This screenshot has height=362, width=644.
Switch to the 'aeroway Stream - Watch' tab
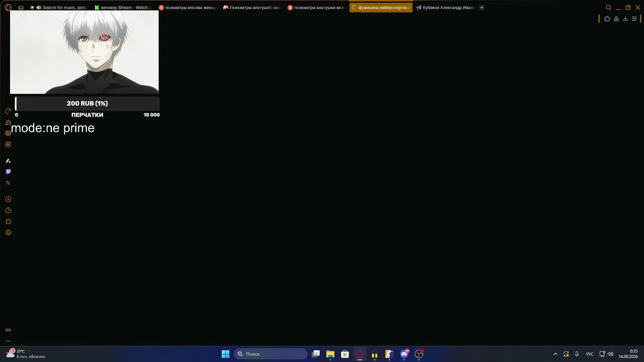click(123, 8)
